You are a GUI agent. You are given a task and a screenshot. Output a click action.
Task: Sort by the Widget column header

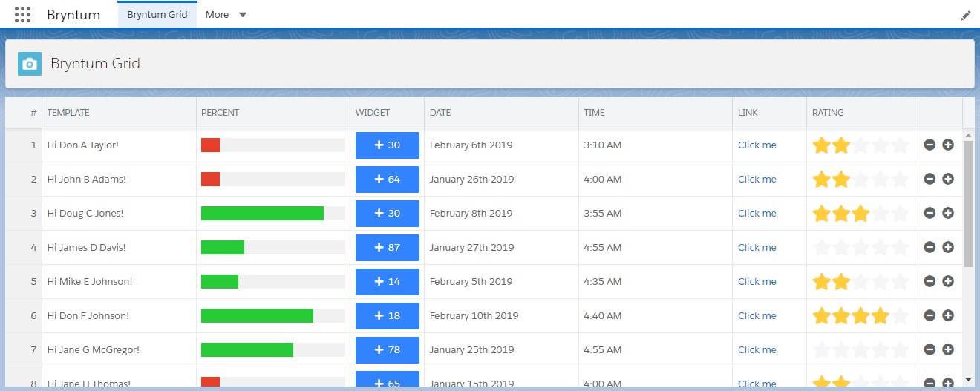click(387, 113)
